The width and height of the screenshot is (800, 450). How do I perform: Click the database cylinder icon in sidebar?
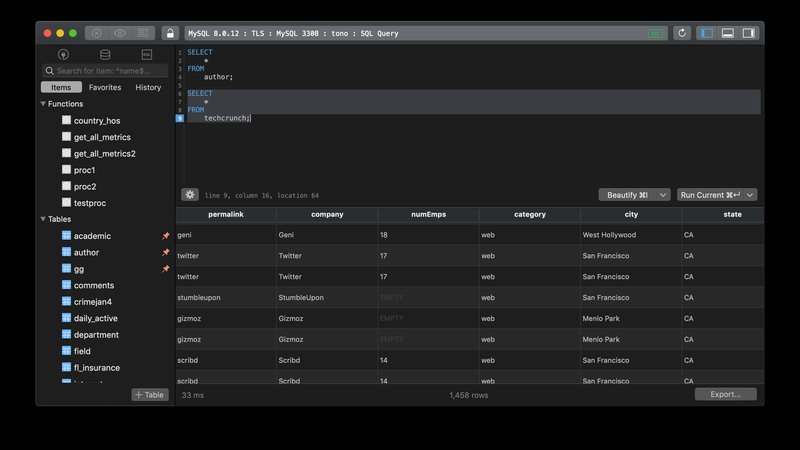point(105,54)
